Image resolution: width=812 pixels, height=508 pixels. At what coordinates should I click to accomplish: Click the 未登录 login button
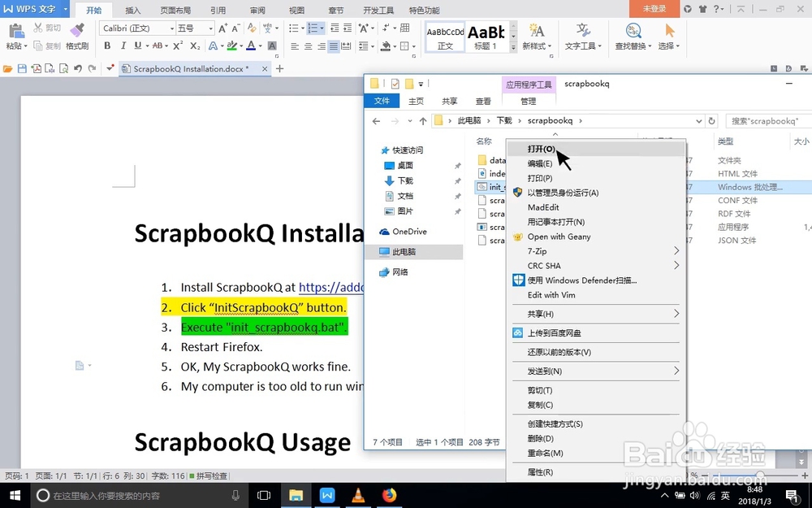pos(654,9)
